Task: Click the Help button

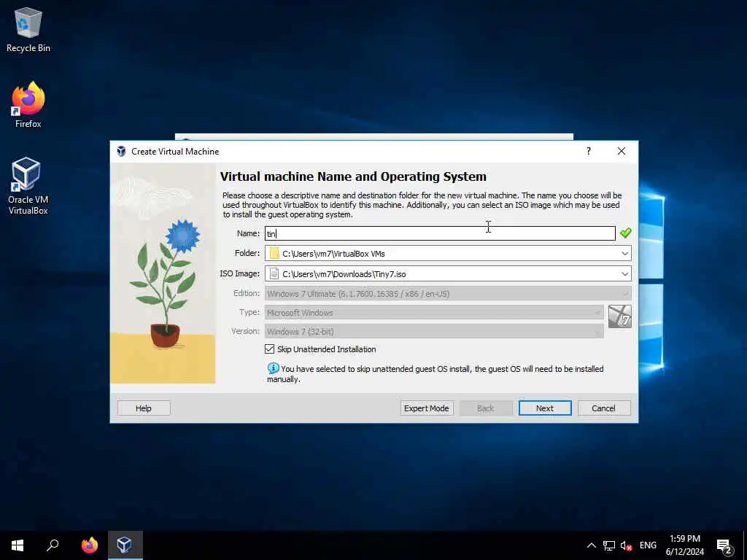Action: point(144,408)
